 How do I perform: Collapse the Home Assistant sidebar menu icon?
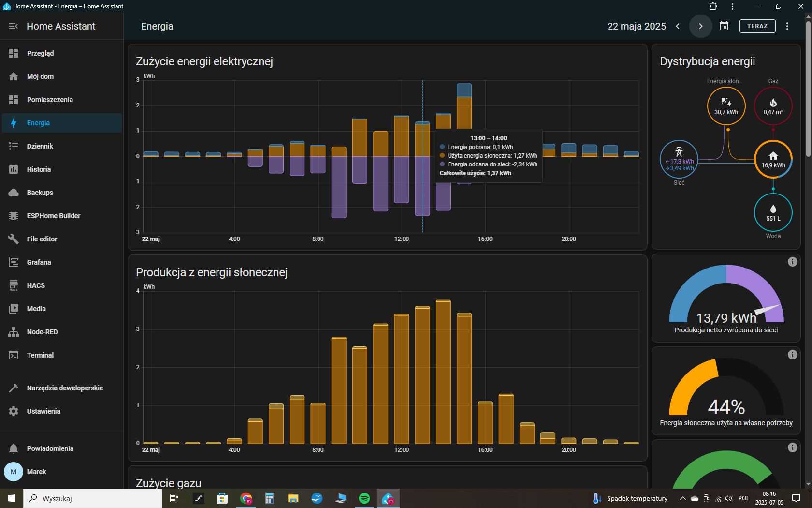click(x=14, y=26)
